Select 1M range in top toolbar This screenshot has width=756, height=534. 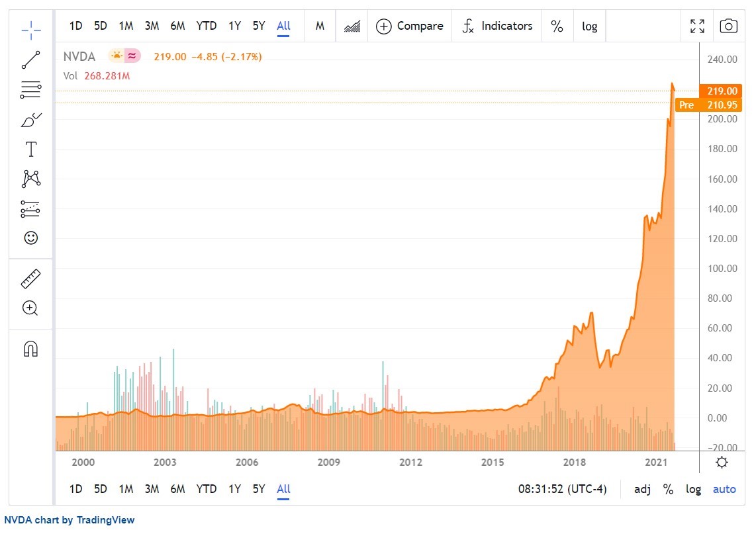pos(126,26)
